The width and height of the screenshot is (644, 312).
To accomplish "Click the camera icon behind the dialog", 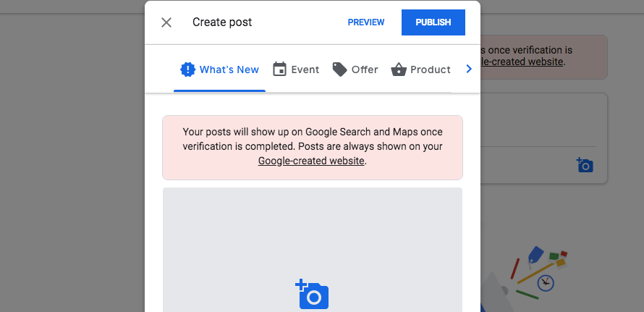I will (x=585, y=165).
